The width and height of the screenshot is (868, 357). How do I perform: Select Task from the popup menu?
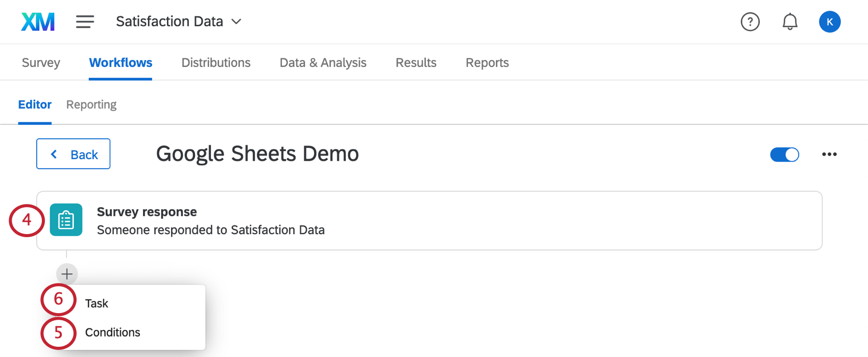[97, 303]
